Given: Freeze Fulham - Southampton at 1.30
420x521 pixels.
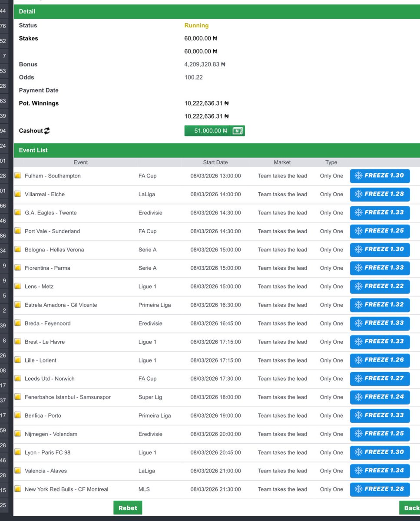Looking at the screenshot, I should [x=380, y=176].
